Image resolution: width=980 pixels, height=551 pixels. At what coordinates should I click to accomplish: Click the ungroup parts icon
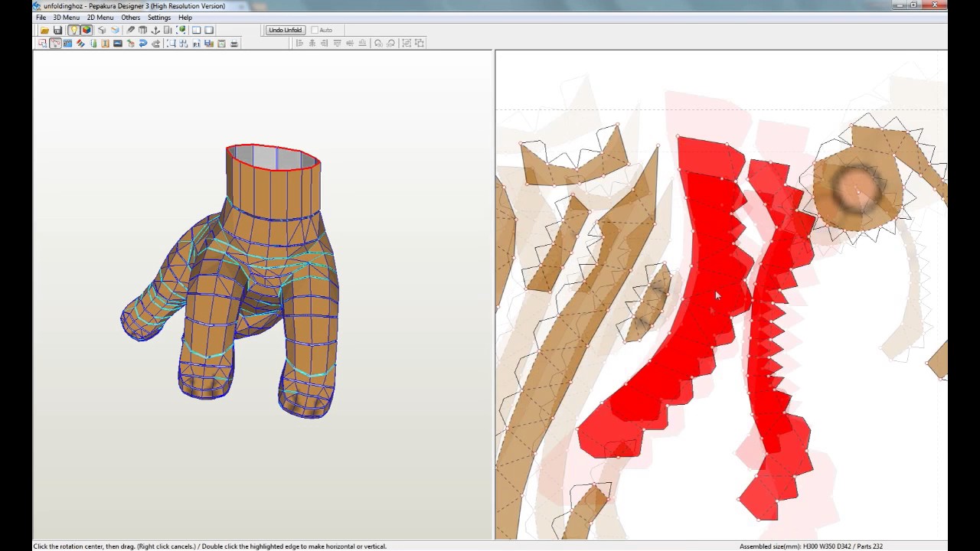pyautogui.click(x=420, y=43)
